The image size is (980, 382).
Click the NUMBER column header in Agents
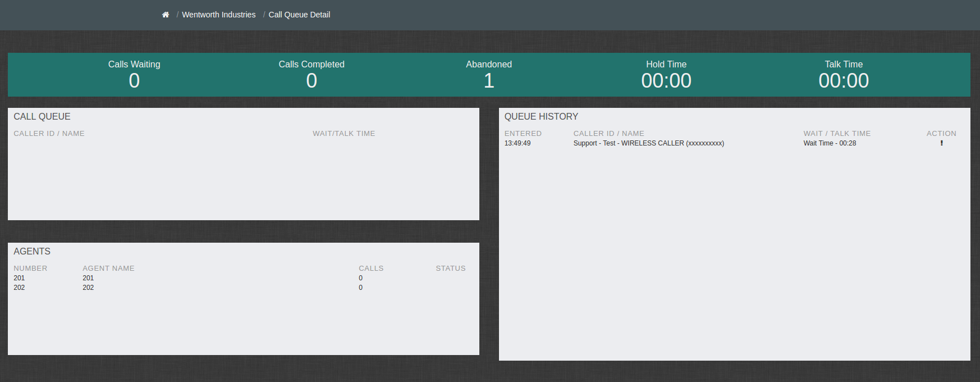30,269
